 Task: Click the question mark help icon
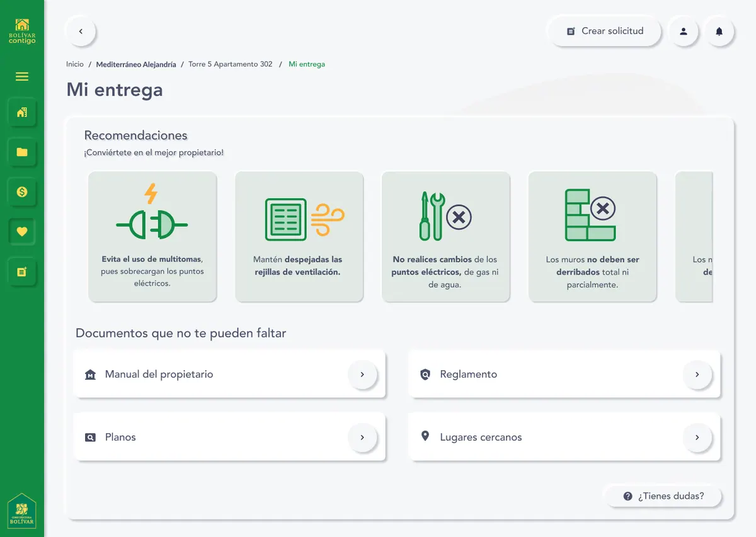pyautogui.click(x=627, y=496)
